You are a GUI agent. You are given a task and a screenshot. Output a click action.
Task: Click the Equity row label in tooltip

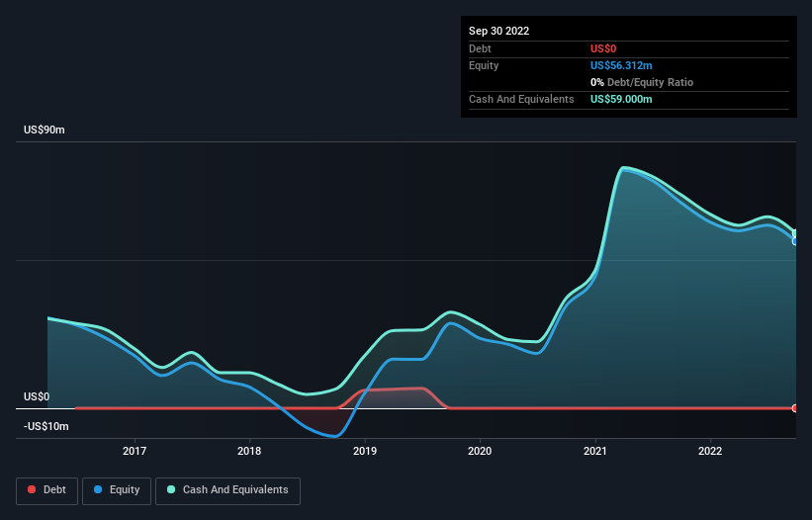pos(484,65)
